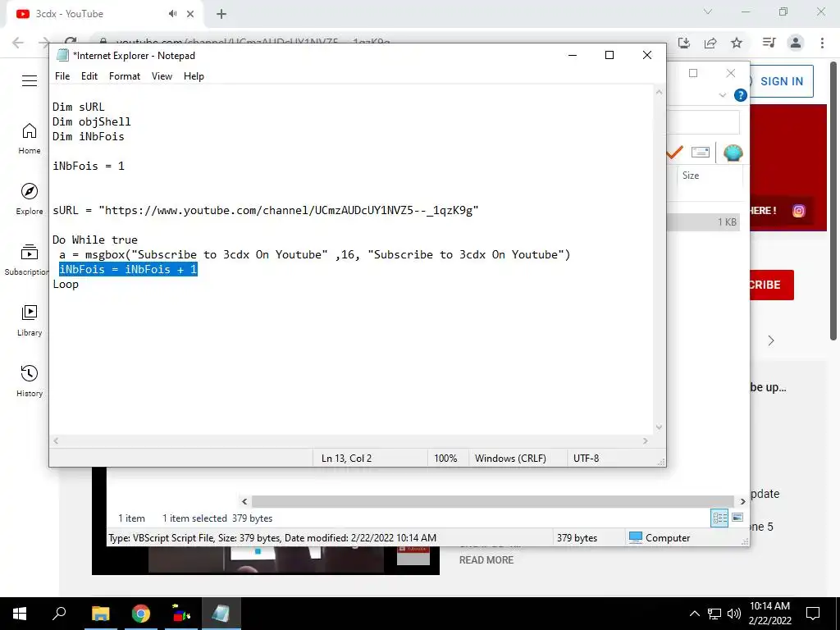Open File Explorer from the taskbar
Viewport: 840px width, 630px height.
click(100, 614)
